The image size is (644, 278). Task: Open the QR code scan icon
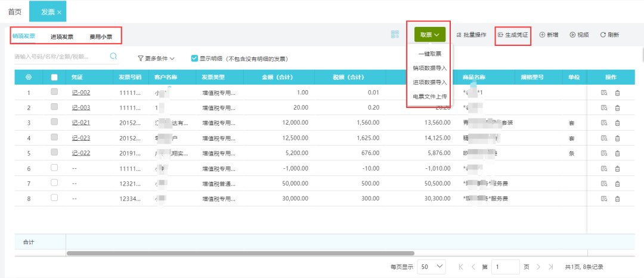coord(395,35)
